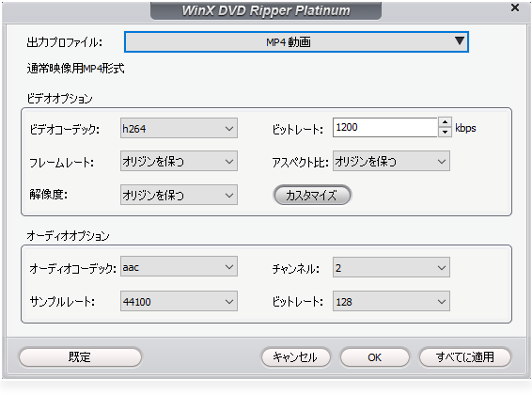This screenshot has height=395, width=532.
Task: Open the 出力プロファイル MP4動画 dropdown
Action: click(x=296, y=42)
